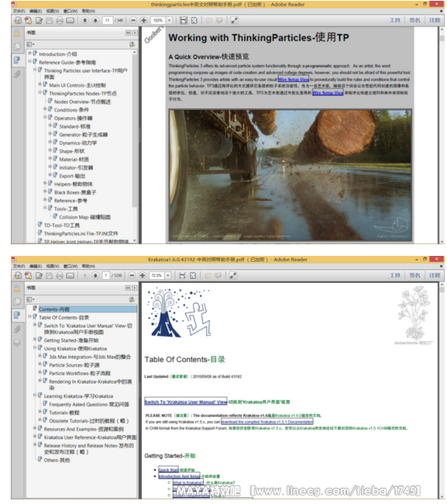Add sticky note comment in thinkingparticles window
This screenshot has height=504, width=447.
208,20
